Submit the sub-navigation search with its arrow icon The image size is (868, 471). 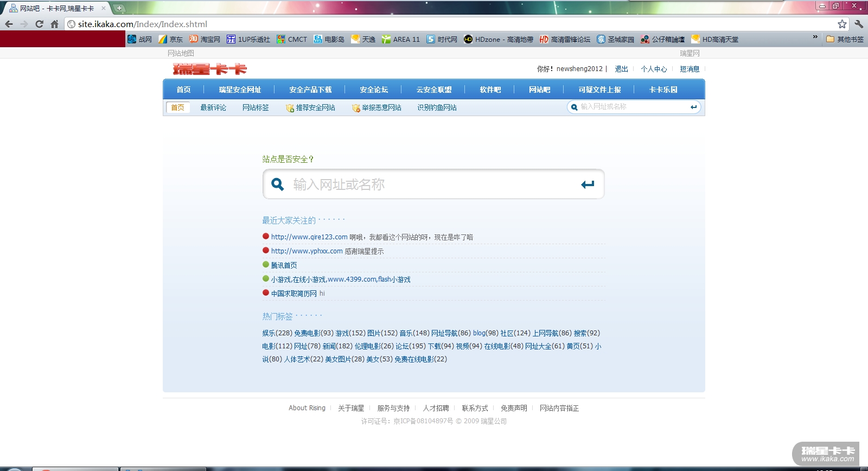(693, 107)
